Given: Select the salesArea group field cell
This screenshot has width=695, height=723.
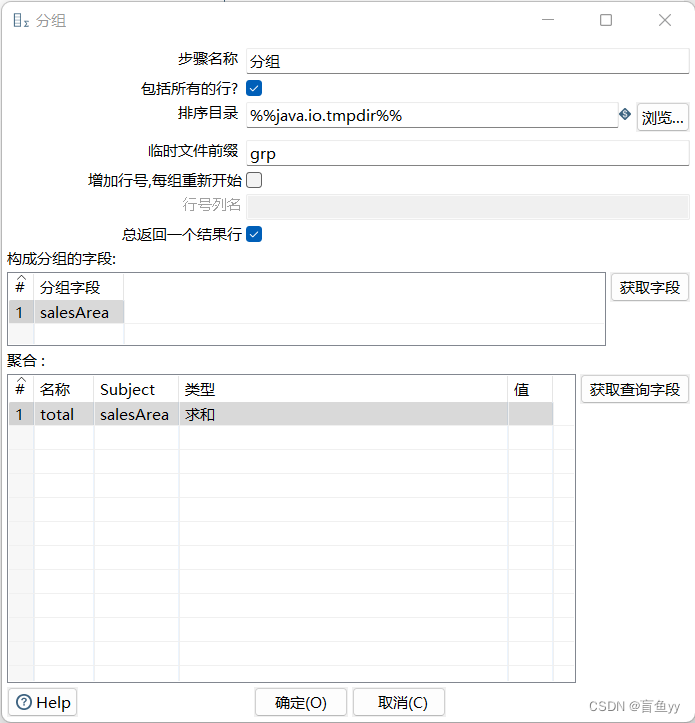Looking at the screenshot, I should (x=79, y=312).
